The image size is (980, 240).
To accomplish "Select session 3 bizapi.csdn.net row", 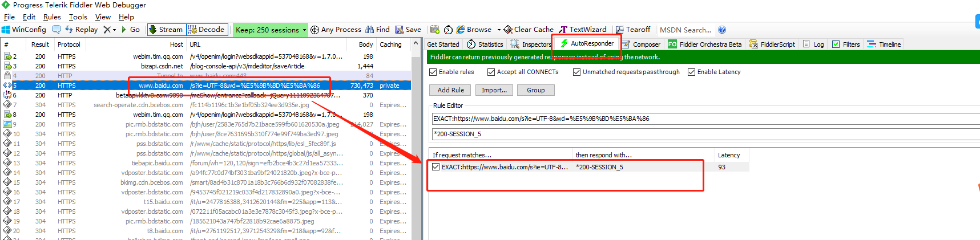I will tap(207, 66).
